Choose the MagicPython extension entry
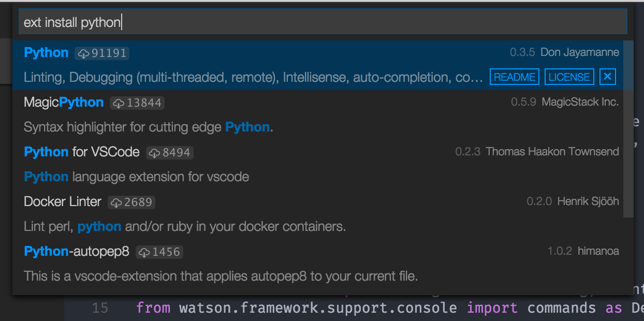644x321 pixels. [x=64, y=103]
